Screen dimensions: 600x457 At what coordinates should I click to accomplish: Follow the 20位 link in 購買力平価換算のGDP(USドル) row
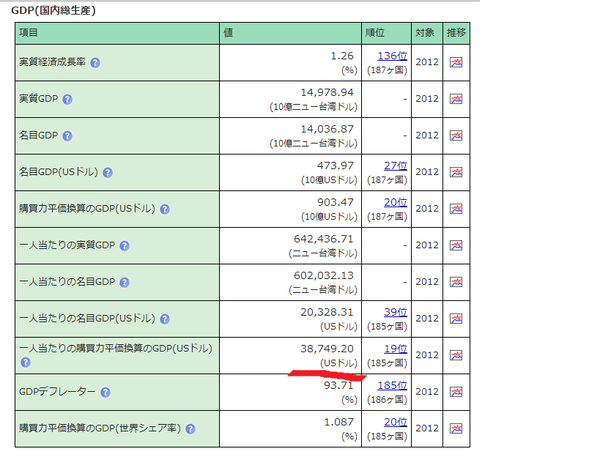click(x=395, y=202)
